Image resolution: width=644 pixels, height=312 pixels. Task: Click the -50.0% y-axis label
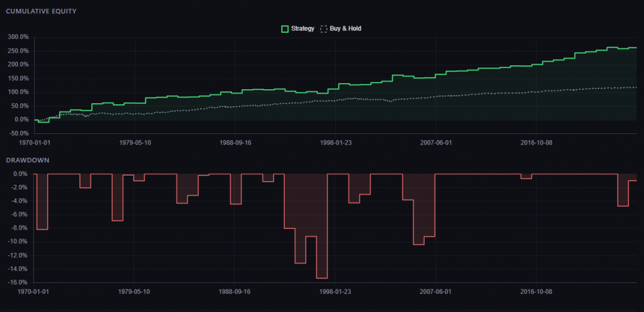pos(18,133)
